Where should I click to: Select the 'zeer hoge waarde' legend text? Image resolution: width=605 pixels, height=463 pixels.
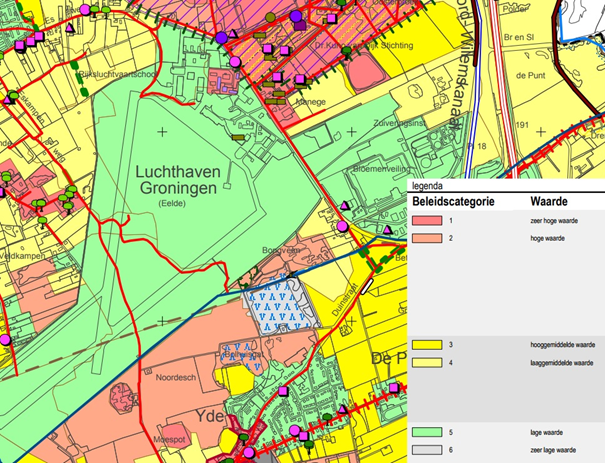[554, 221]
